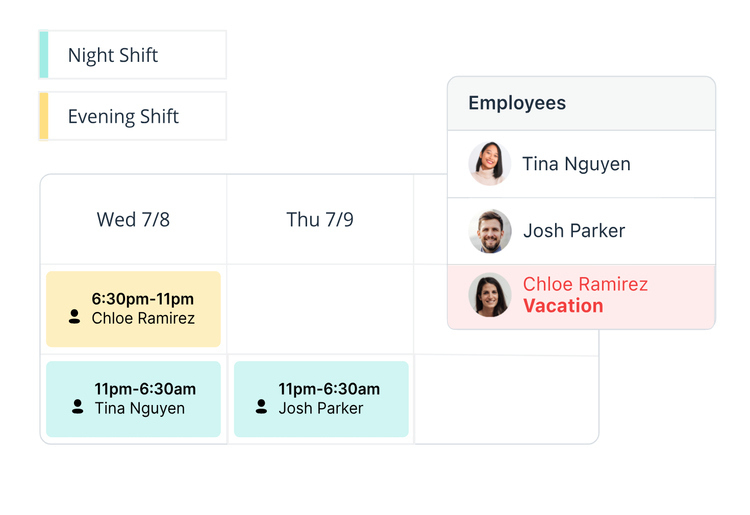Click the teal Night Shift color bar
The image size is (750, 515).
tap(44, 55)
